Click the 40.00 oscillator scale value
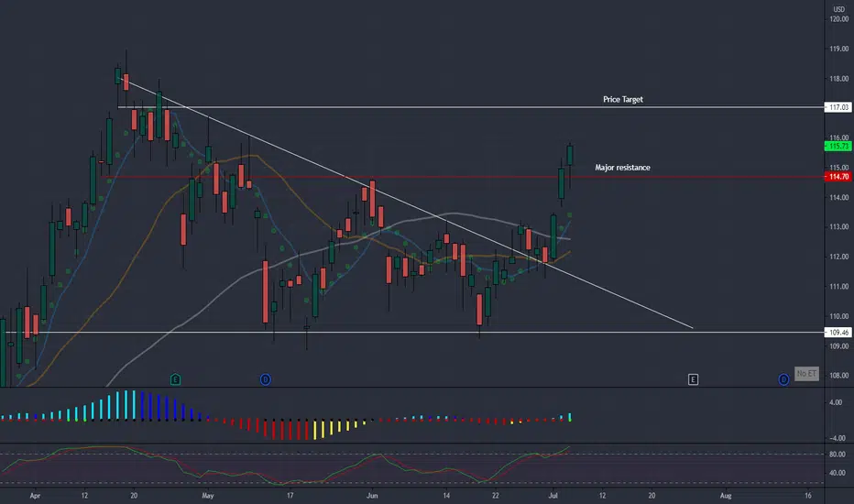Screen dimensions: 854x504 pyautogui.click(x=838, y=473)
